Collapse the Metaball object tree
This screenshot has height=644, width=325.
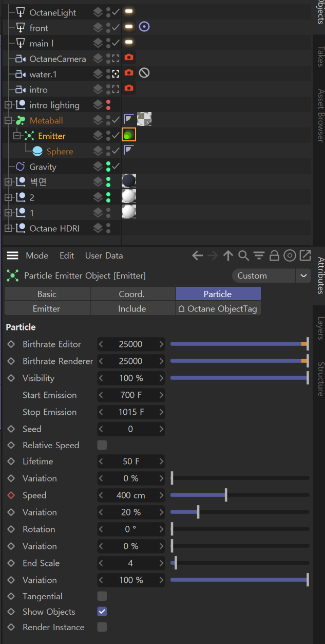pos(8,120)
